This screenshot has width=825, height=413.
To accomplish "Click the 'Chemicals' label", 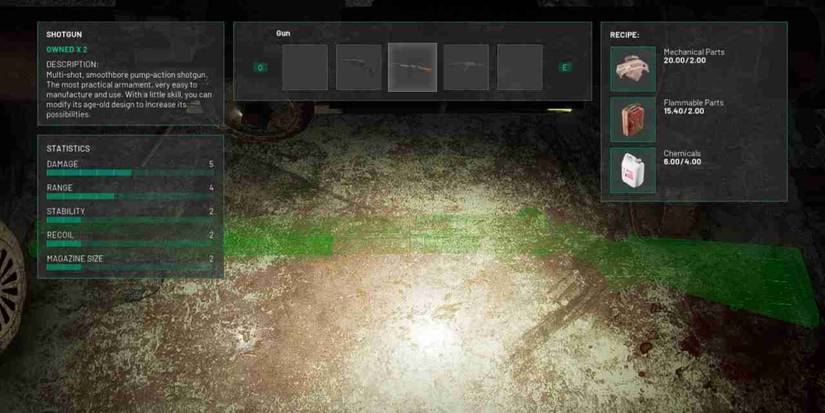I will pyautogui.click(x=682, y=153).
